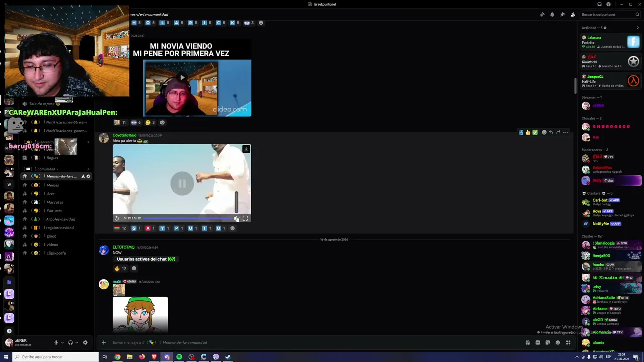View ELTOTOTMQ's profile by username

click(123, 247)
